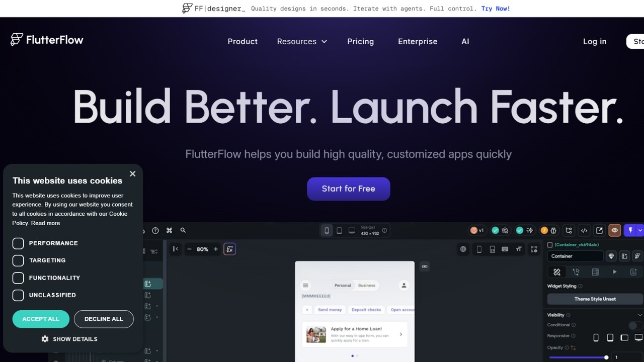Check the Functionality cookies box
The height and width of the screenshot is (362, 644).
point(18,278)
